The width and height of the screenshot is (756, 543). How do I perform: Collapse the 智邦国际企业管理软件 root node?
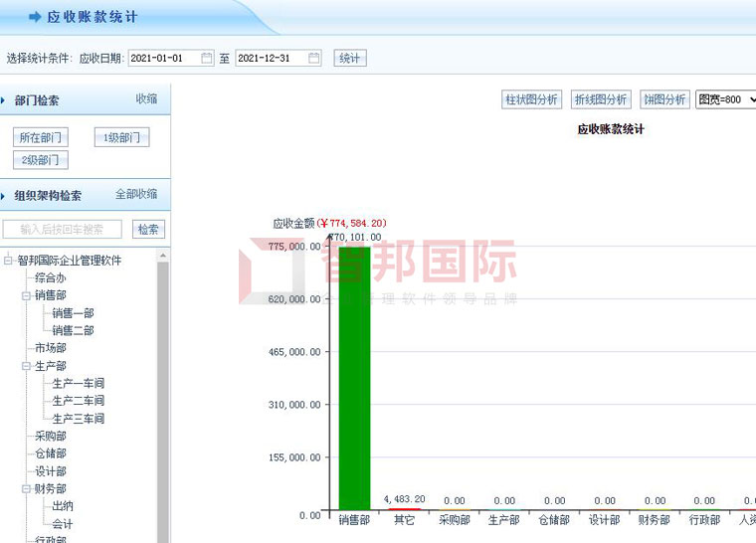tap(8, 261)
